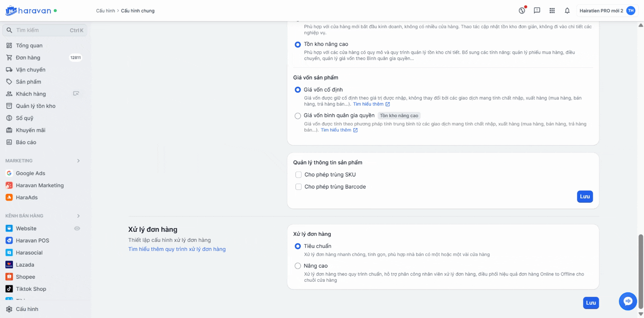Expand the Kênh bán hàng section chevron
Image resolution: width=644 pixels, height=318 pixels.
[x=78, y=216]
